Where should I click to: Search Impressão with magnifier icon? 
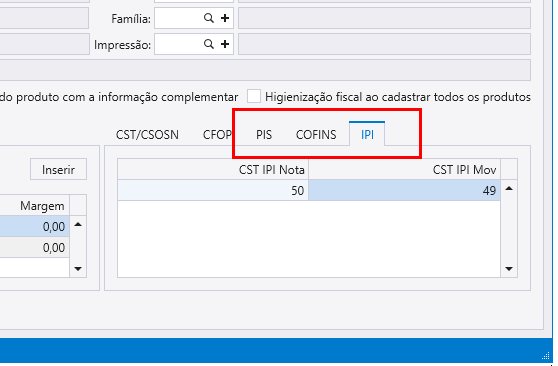[209, 44]
